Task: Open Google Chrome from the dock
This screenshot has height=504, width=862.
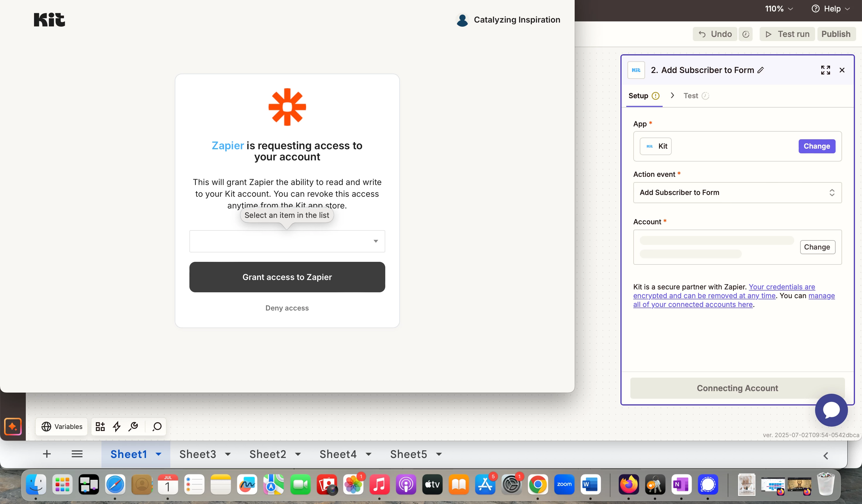Action: pos(538,484)
